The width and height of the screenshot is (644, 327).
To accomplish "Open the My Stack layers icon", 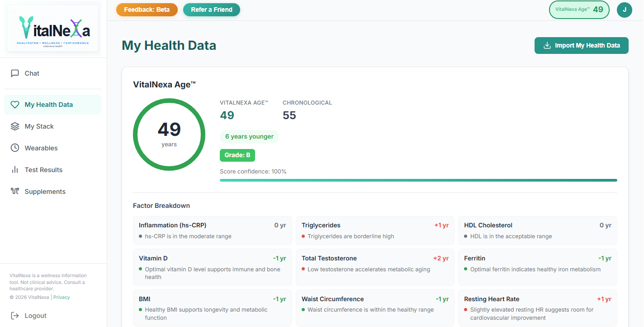I will click(15, 126).
